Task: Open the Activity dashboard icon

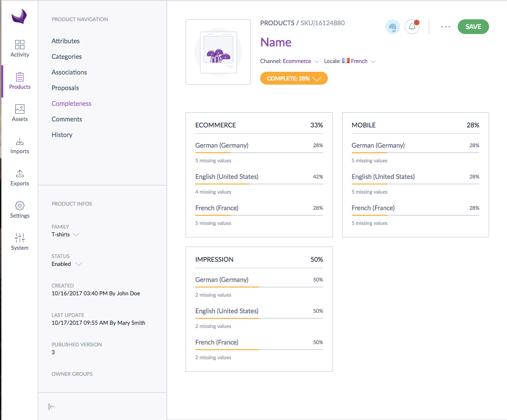Action: tap(19, 45)
